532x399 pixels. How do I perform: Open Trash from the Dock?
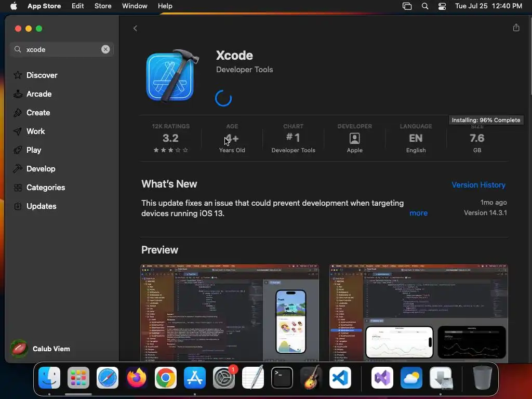pos(483,378)
